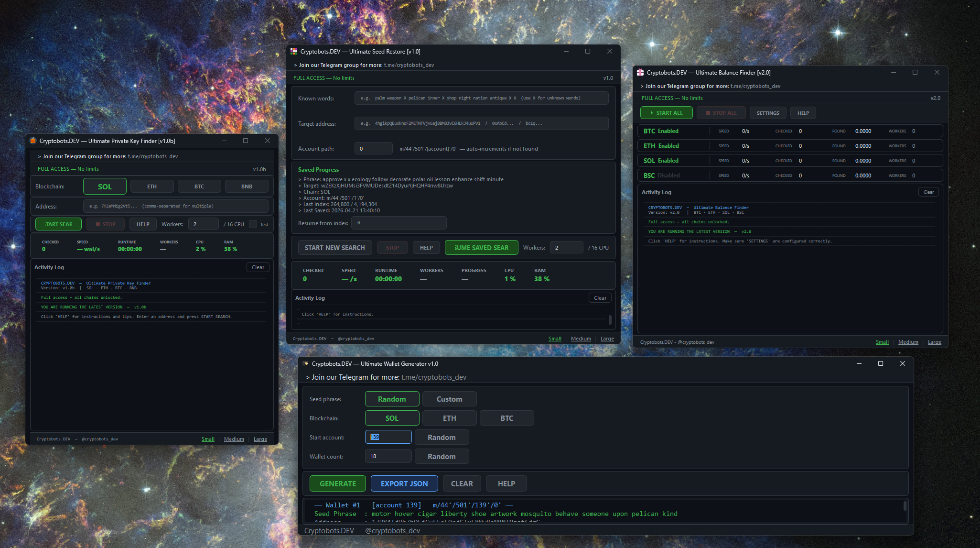
Task: Switch Balance Finder to Large size
Action: coord(934,342)
